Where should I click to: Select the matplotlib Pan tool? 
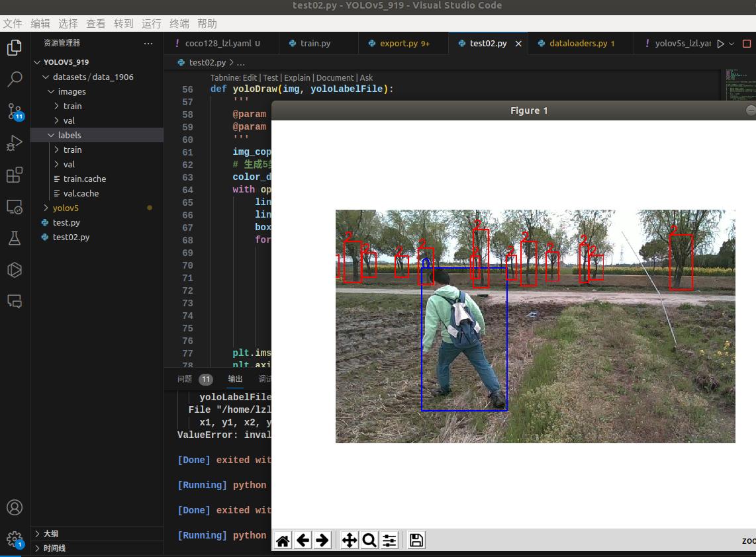pos(349,540)
